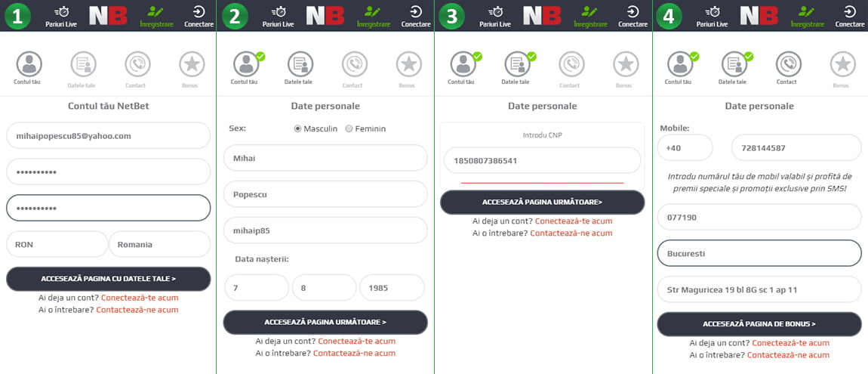Screen dimensions: 868x374
Task: Open the RON currency dropdown
Action: (57, 244)
